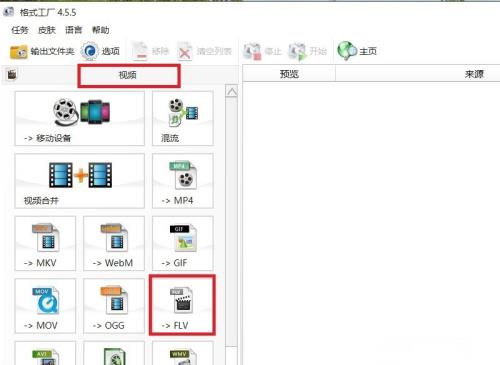This screenshot has width=500, height=365.
Task: Select the 视频 video category tab
Action: coord(129,75)
